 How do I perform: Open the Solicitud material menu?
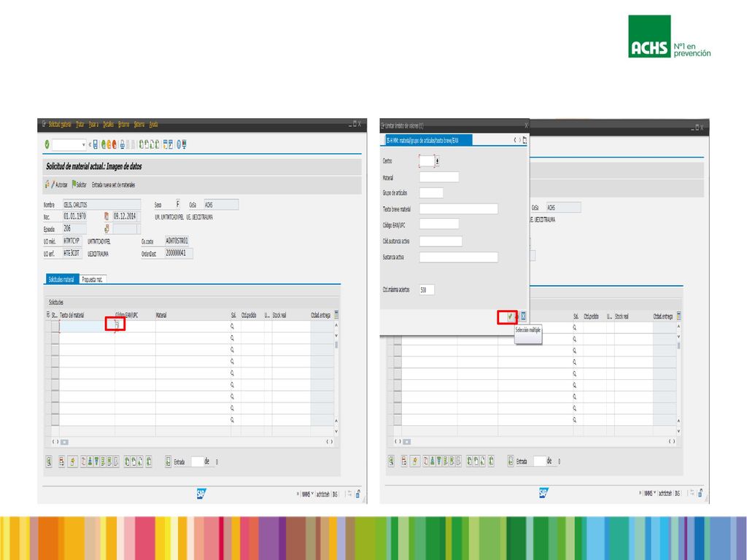click(x=60, y=124)
